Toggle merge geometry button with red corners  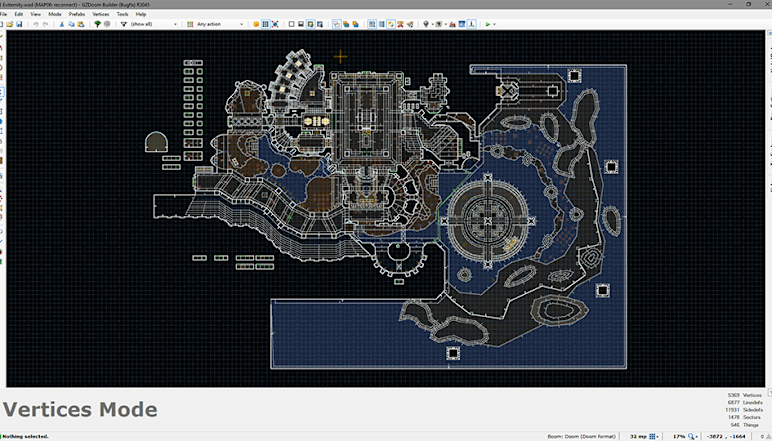pos(275,24)
